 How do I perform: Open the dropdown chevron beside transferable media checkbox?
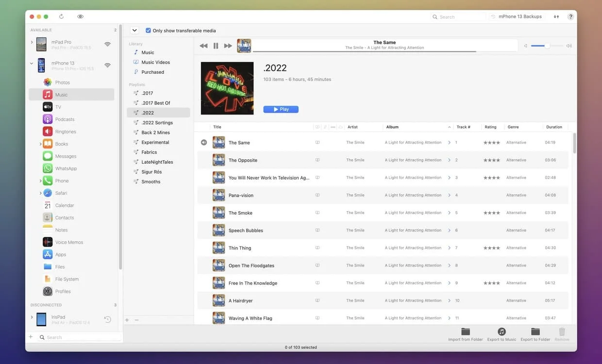click(x=134, y=30)
